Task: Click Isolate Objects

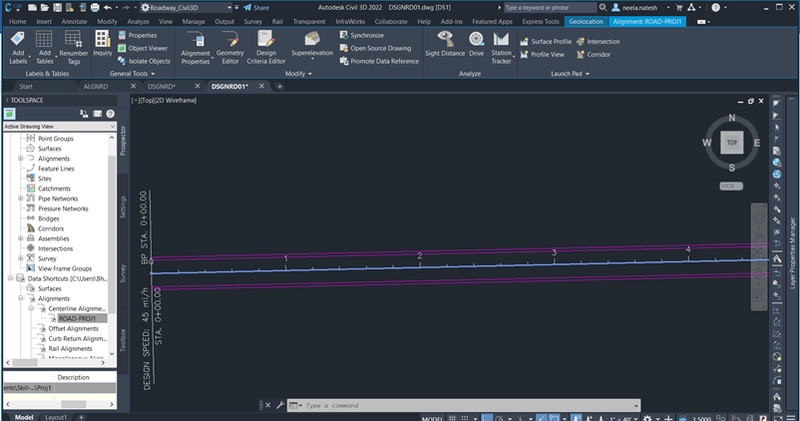Action: click(x=144, y=61)
